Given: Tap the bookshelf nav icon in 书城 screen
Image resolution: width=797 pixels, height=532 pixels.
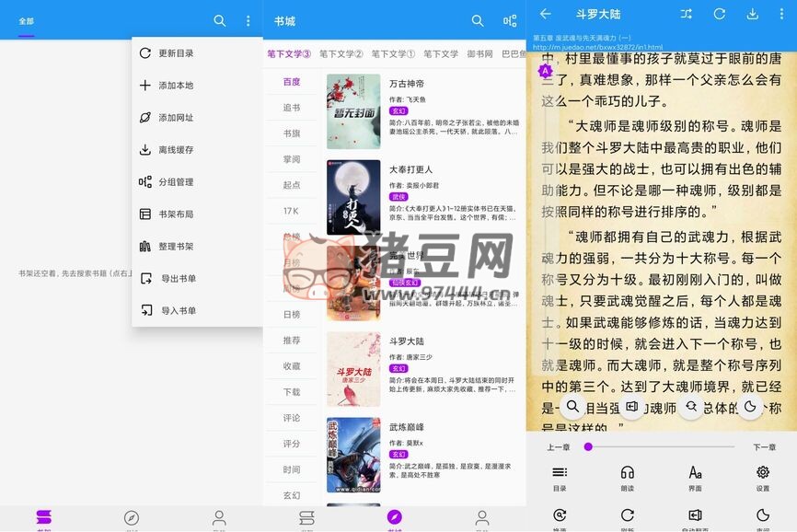Looking at the screenshot, I should pyautogui.click(x=306, y=518).
